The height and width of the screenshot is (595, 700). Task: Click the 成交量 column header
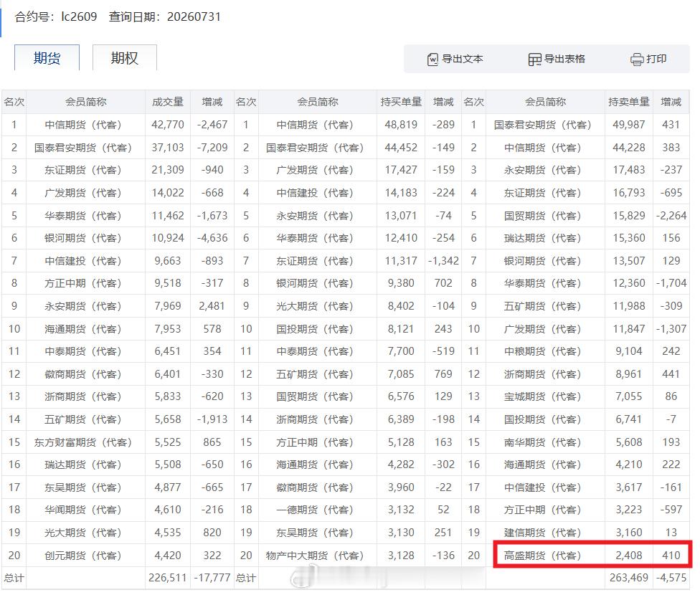(168, 102)
